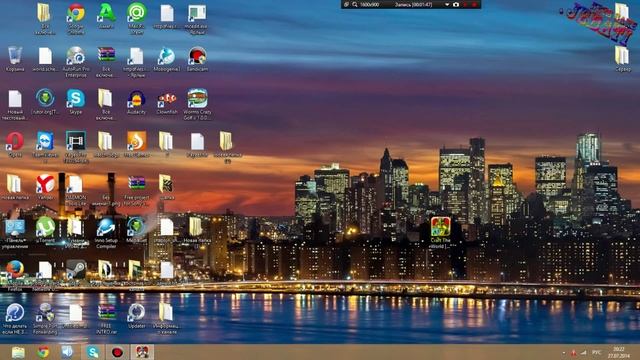Open the TeamViewer shortcut
Image resolution: width=640 pixels, height=360 pixels.
[45, 142]
